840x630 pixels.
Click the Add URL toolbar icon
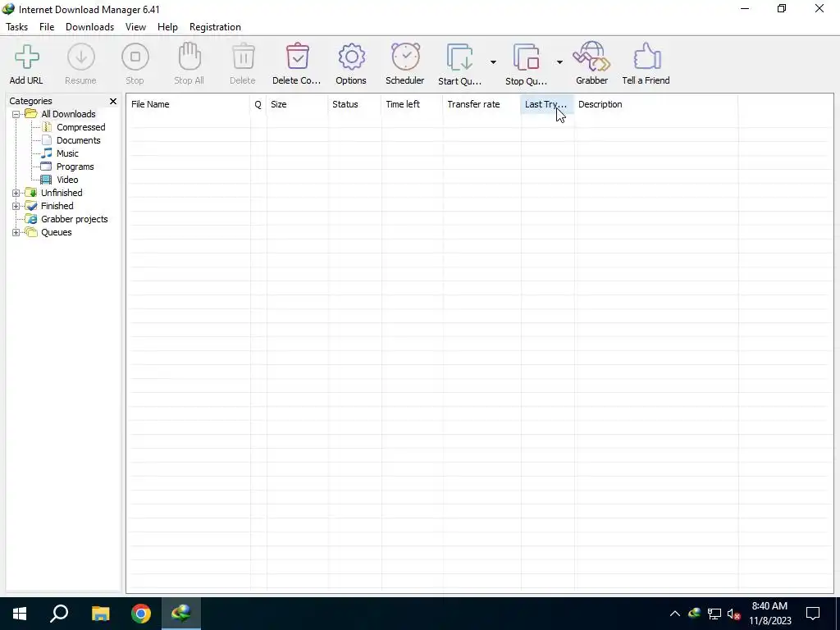(26, 57)
